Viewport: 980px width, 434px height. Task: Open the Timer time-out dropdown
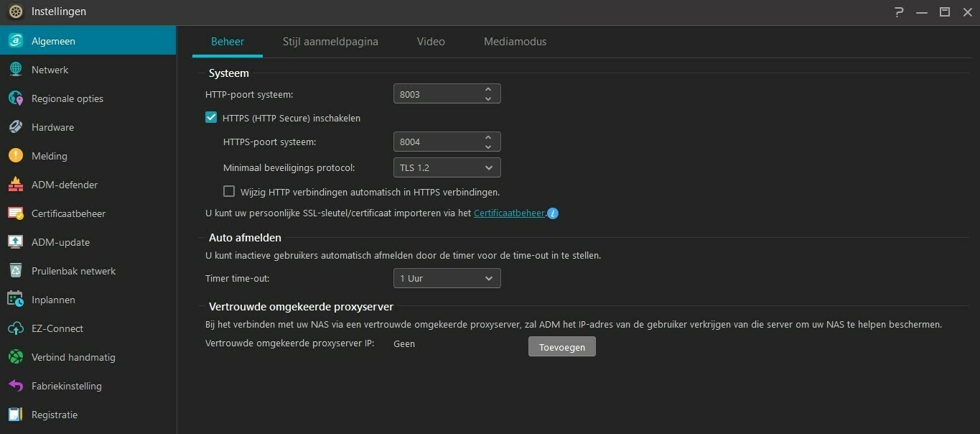click(447, 278)
